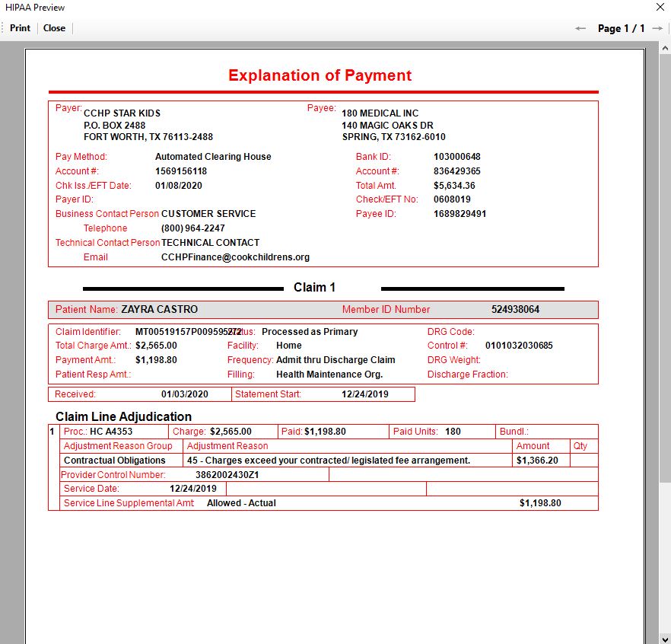Click member ID number 524938064
This screenshot has width=671, height=644.
(515, 310)
